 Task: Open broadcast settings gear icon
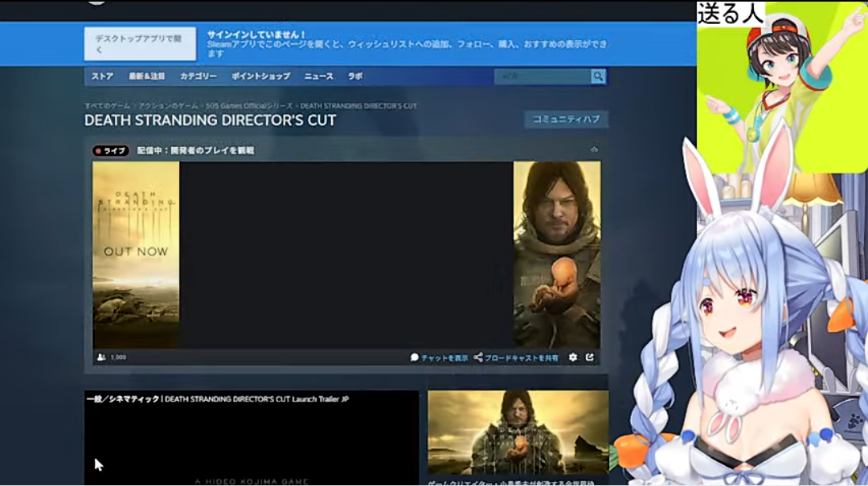tap(573, 357)
